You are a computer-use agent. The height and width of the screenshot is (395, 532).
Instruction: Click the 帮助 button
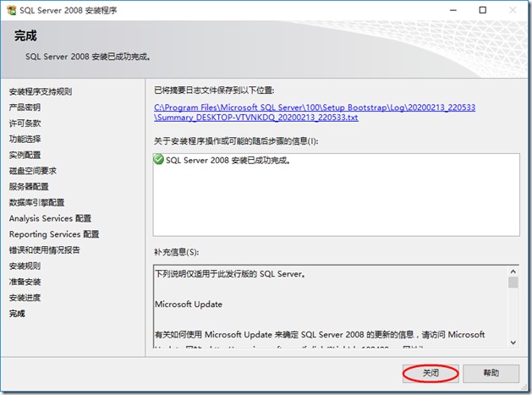(x=491, y=373)
